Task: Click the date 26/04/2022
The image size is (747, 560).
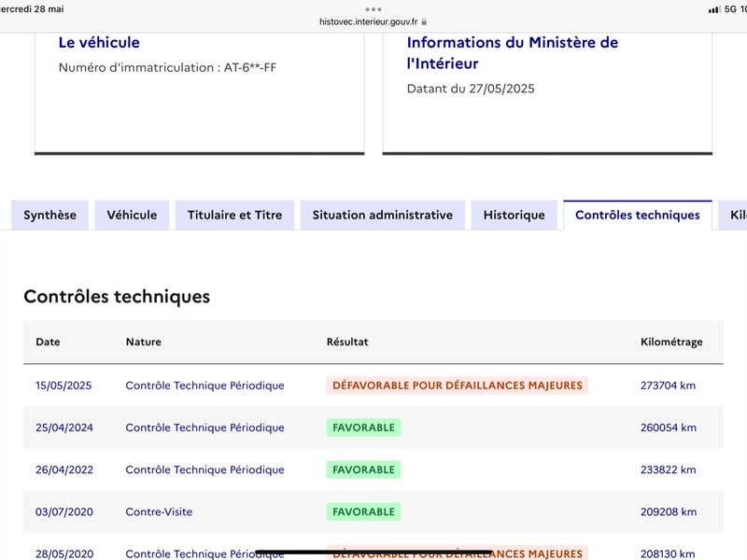Action: pos(64,469)
